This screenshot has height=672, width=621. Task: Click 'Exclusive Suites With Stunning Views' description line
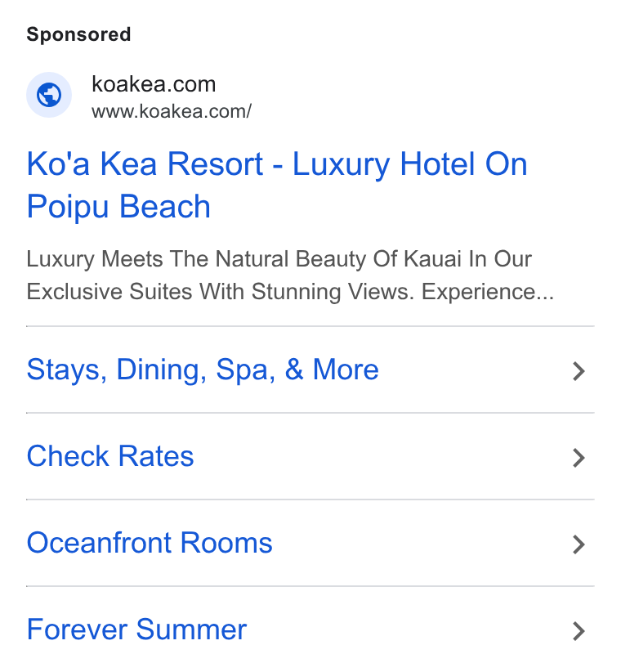tap(221, 292)
